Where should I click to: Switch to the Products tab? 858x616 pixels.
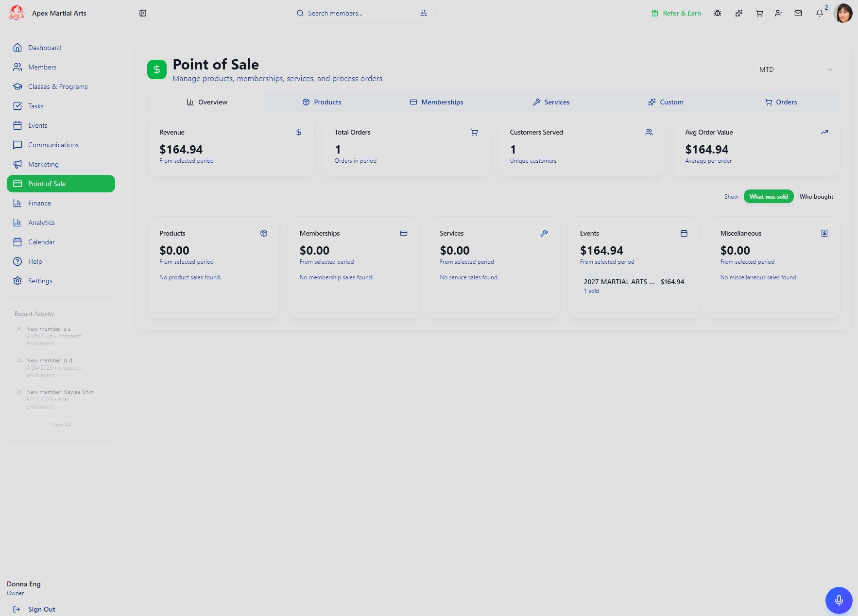coord(322,102)
